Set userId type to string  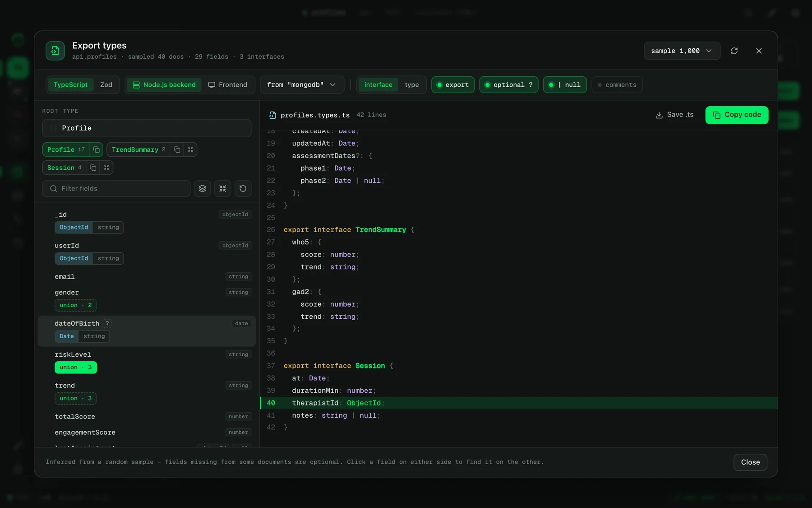click(x=108, y=258)
